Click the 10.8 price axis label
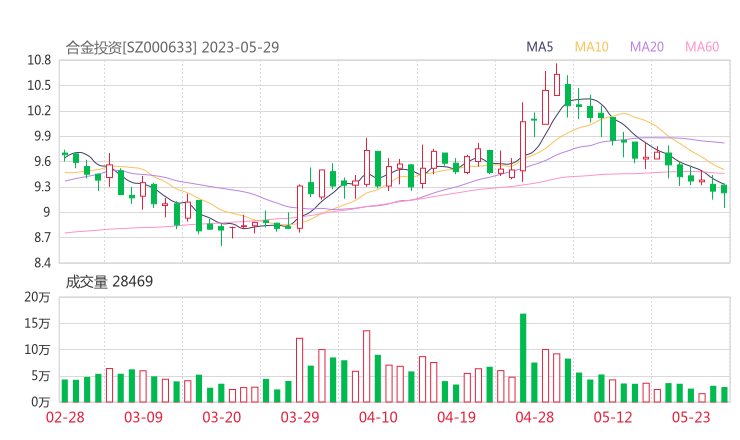The height and width of the screenshot is (440, 740). (38, 60)
